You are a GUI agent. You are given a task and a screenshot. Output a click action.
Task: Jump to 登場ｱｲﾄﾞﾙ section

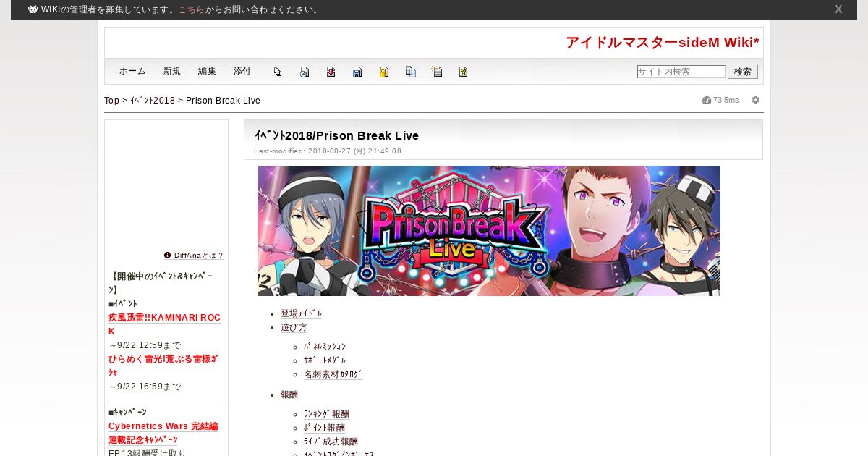(x=302, y=313)
